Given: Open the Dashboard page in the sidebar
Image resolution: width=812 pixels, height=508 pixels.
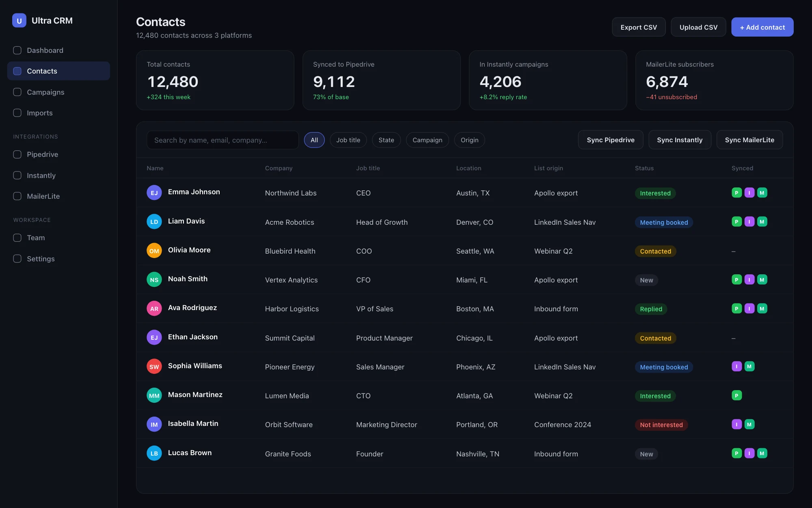Looking at the screenshot, I should coord(58,50).
